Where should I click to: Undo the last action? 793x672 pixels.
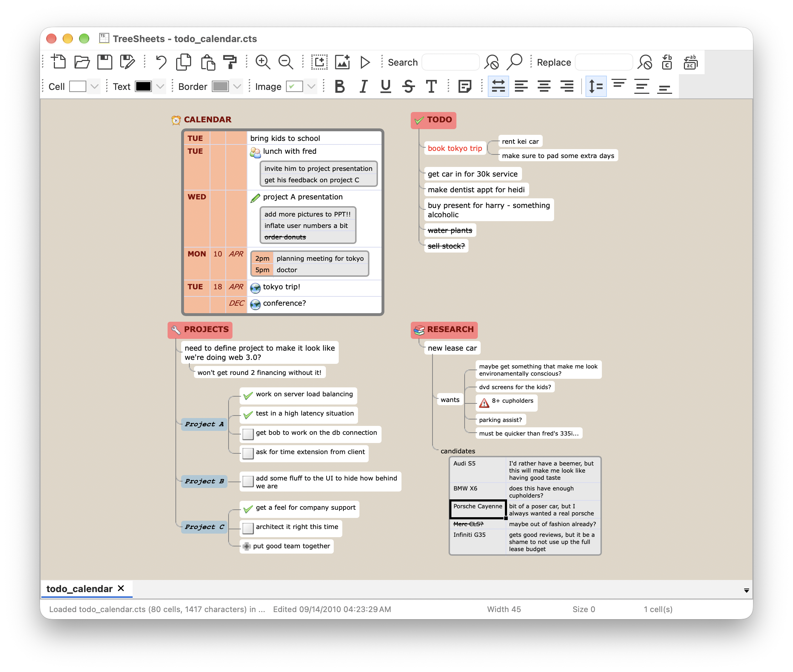point(161,62)
